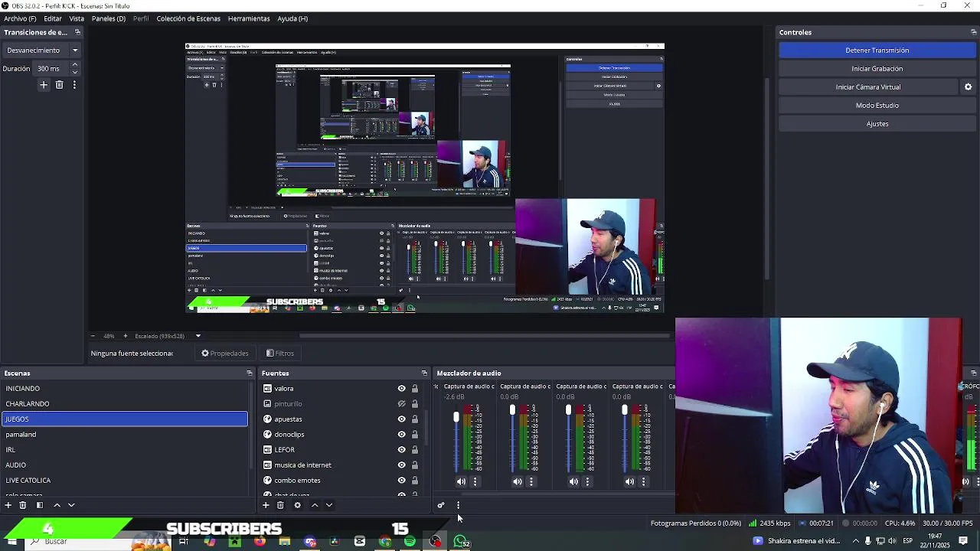The image size is (980, 551).
Task: Open the Ayuda menu
Action: [292, 18]
